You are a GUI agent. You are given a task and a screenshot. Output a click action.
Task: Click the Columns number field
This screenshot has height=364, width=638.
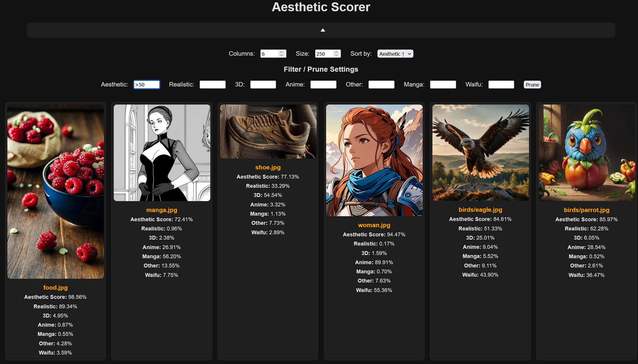click(x=269, y=54)
